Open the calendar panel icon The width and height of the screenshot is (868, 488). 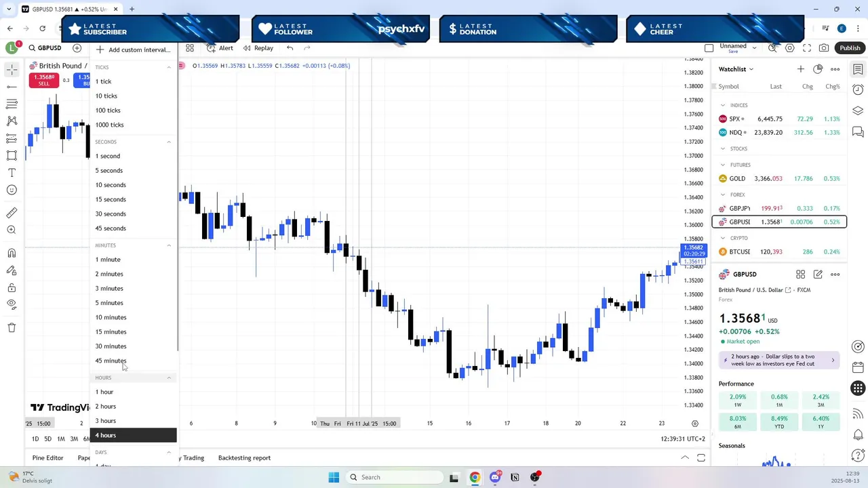(858, 367)
